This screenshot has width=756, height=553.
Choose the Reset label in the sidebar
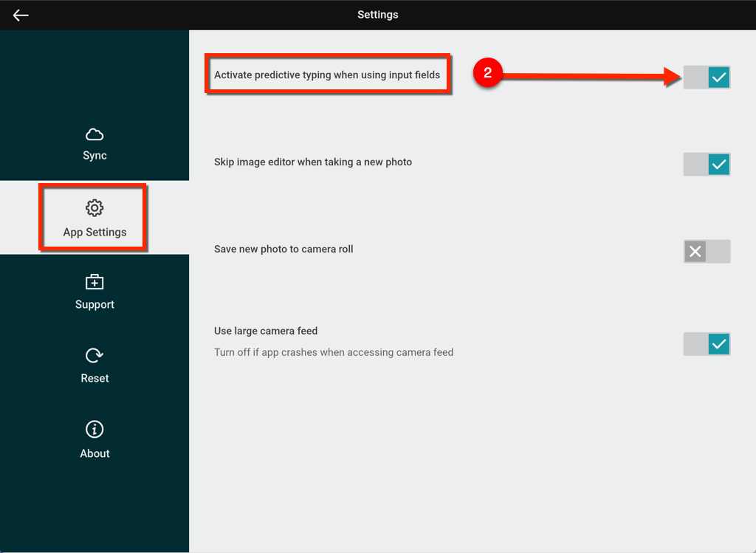coord(94,379)
